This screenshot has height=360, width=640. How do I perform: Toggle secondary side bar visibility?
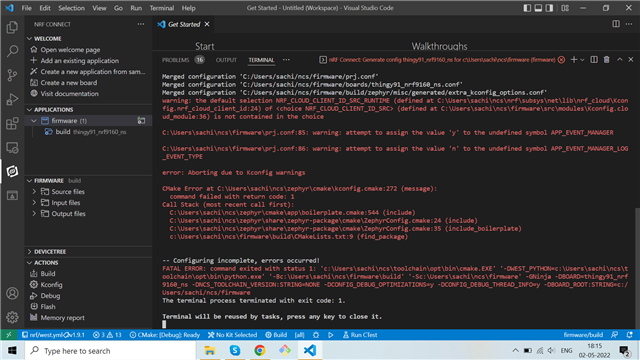[x=549, y=8]
